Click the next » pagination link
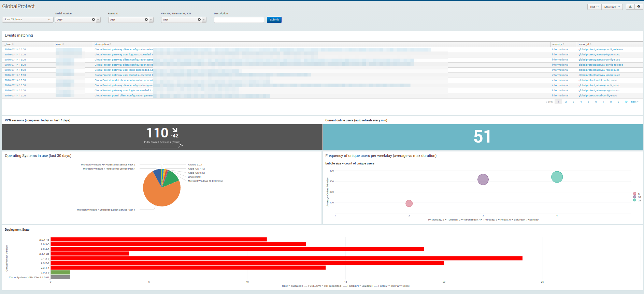 (x=634, y=102)
